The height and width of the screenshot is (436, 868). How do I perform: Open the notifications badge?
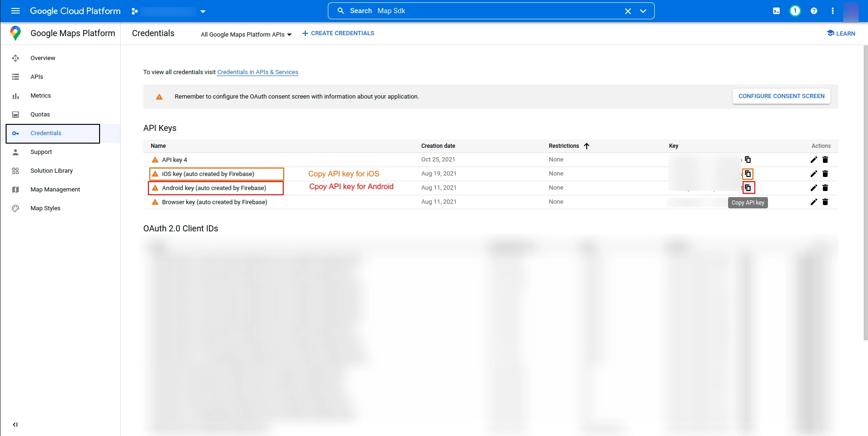click(795, 11)
